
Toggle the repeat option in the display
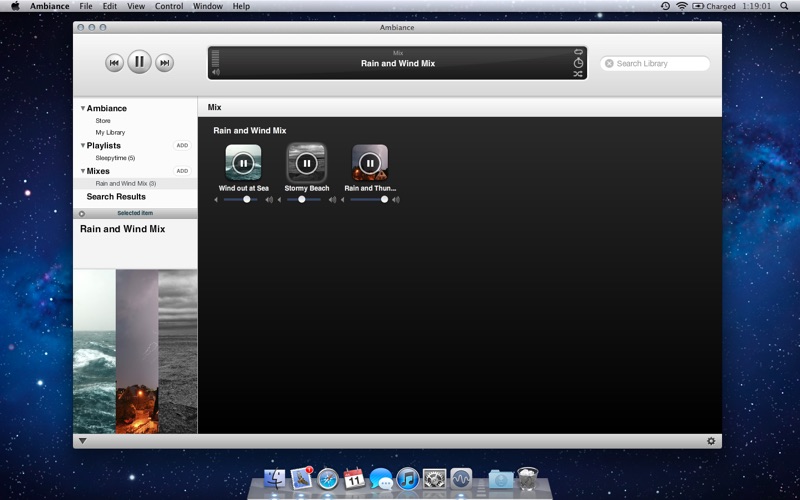coord(578,52)
